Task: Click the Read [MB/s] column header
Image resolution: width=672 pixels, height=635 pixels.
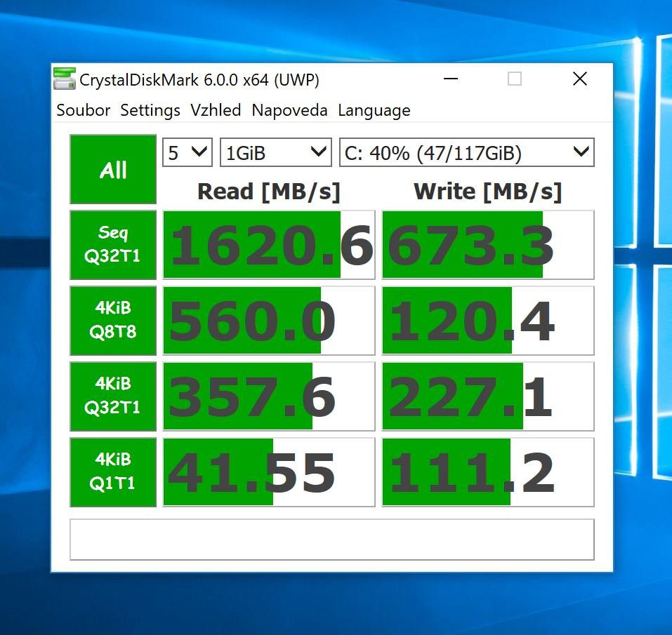Action: [x=269, y=192]
